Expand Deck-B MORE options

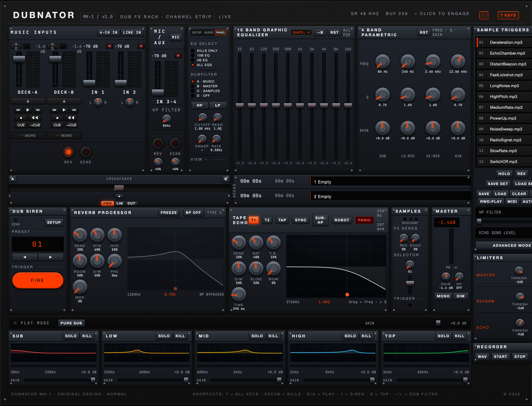click(x=64, y=136)
